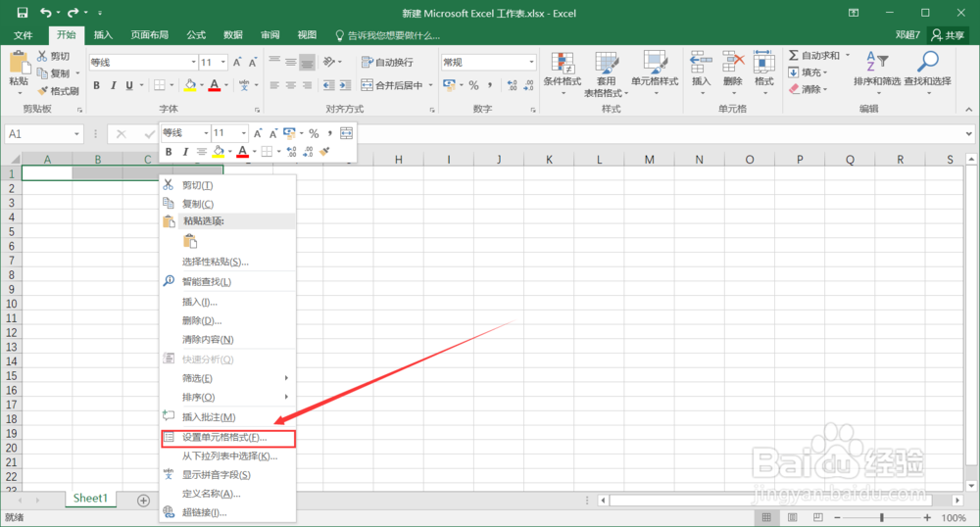Click the Save icon in the quick access toolbar
Viewport: 980px width, 527px height.
pyautogui.click(x=23, y=13)
